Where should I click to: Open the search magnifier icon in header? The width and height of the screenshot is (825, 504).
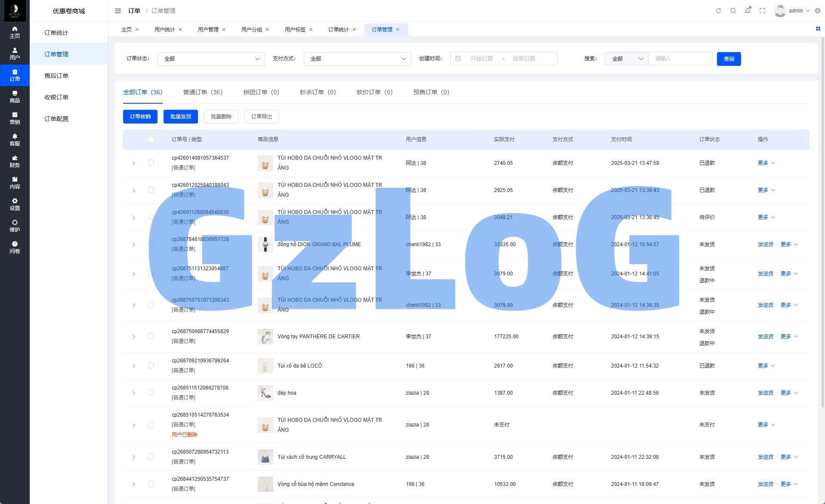click(x=733, y=11)
